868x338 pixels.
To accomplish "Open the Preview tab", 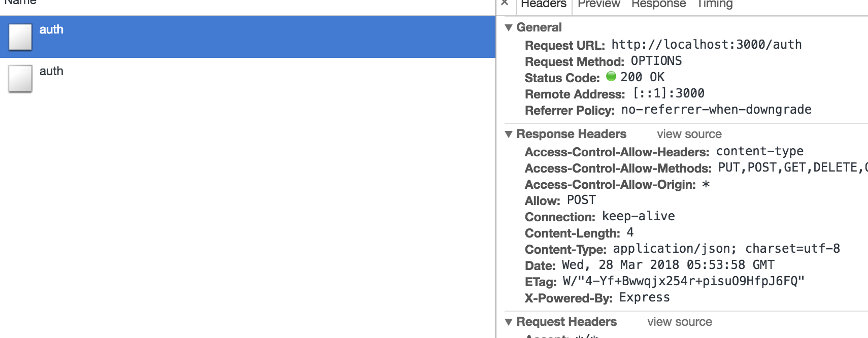I will [598, 4].
